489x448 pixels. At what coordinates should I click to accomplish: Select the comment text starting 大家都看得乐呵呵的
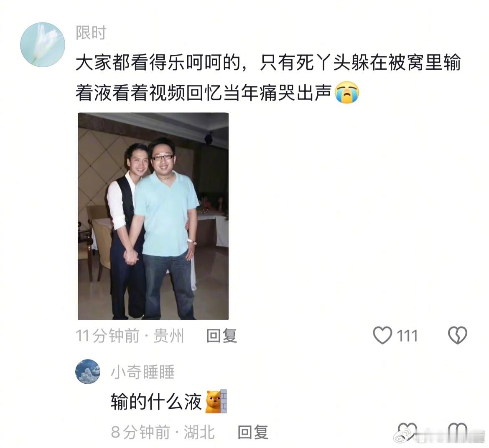[x=268, y=78]
